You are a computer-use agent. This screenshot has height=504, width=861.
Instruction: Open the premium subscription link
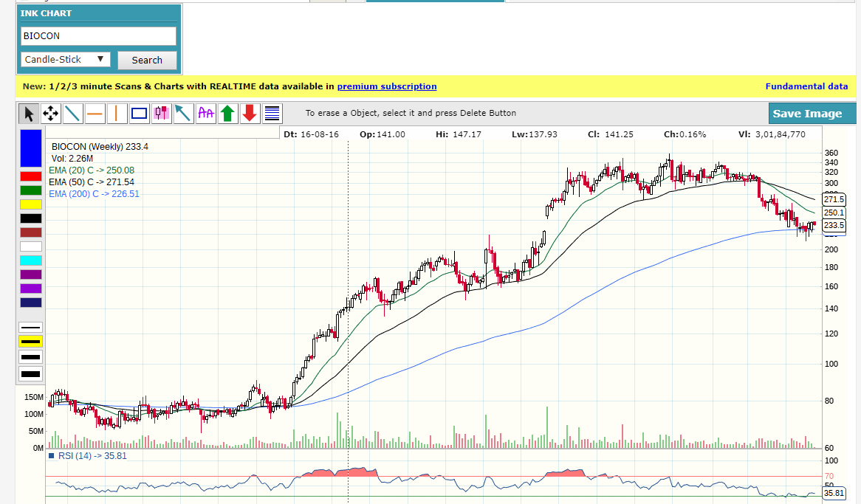pyautogui.click(x=387, y=86)
